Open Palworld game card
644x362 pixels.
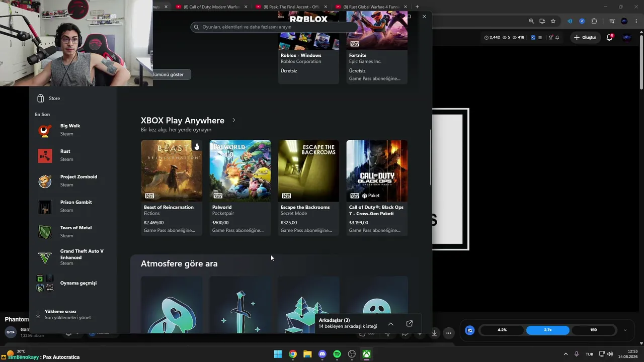240,188
